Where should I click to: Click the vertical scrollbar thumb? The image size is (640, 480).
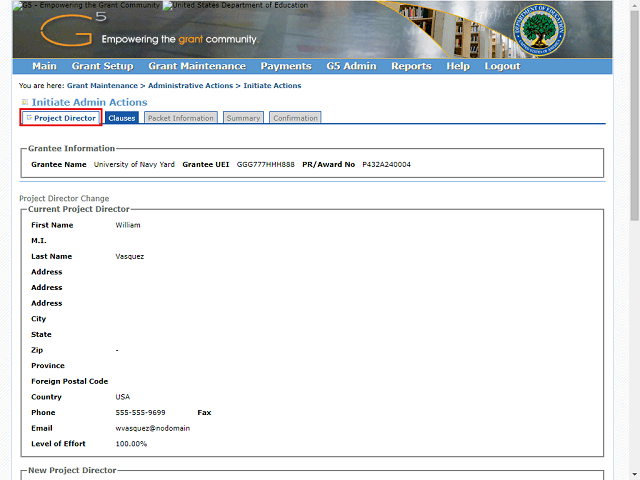[x=634, y=114]
